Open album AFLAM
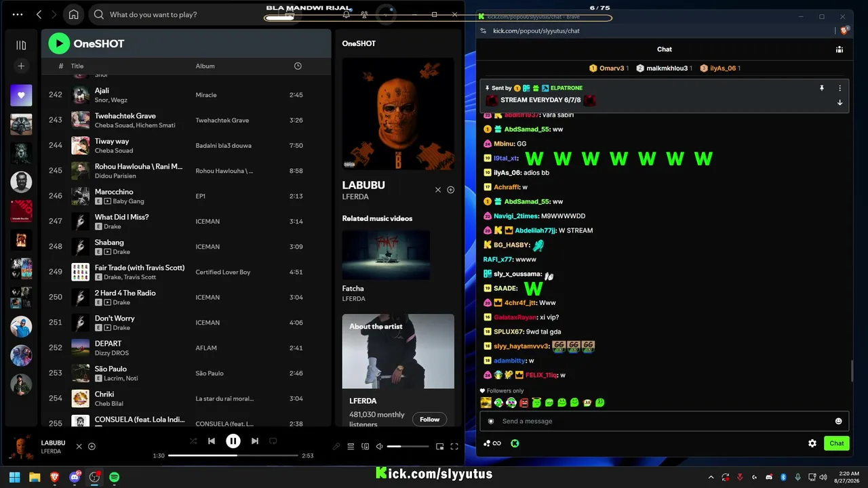 pos(206,348)
